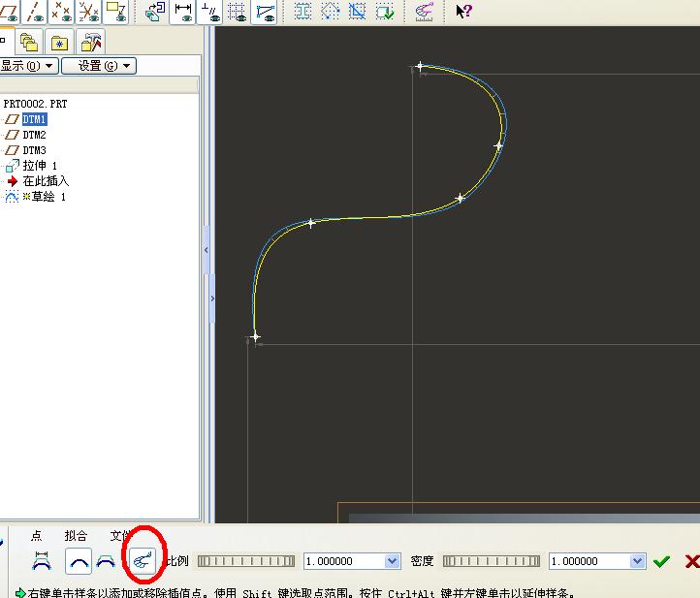Click the red X to cancel
Screen dimensions: 700x598
coord(692,561)
